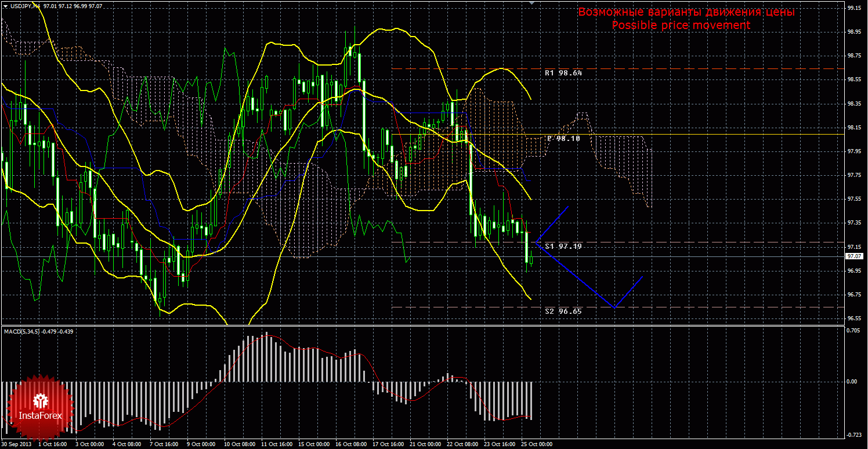Viewport: 868px width, 449px height.
Task: Click the blue forecast arrow low near S2
Action: tap(614, 307)
